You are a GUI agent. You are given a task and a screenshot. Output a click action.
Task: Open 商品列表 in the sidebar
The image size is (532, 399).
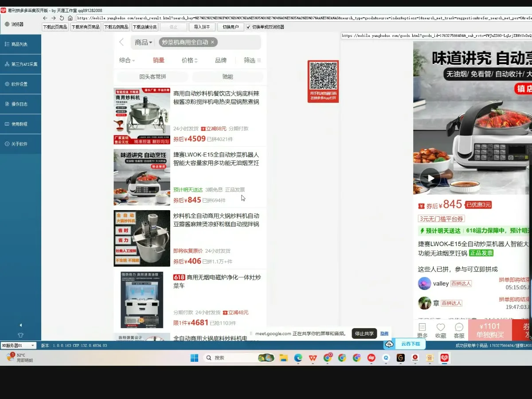20,44
